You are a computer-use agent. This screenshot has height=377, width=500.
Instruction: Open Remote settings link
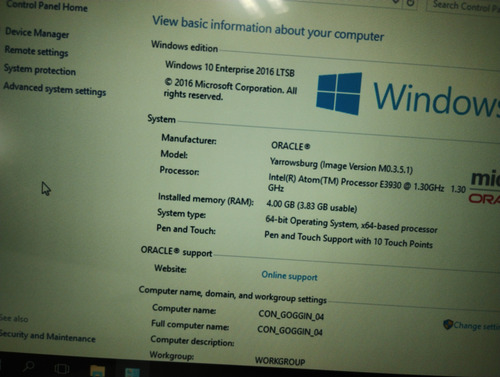[x=36, y=51]
